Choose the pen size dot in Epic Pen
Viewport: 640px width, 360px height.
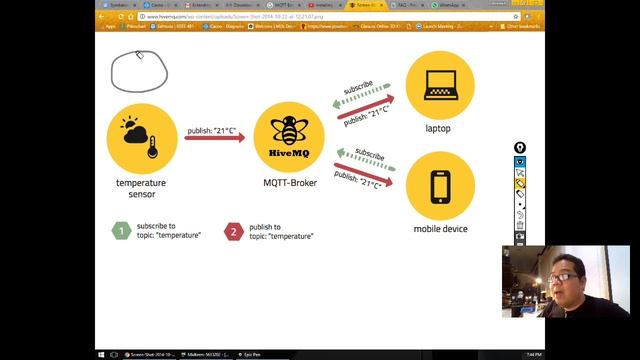(x=520, y=204)
